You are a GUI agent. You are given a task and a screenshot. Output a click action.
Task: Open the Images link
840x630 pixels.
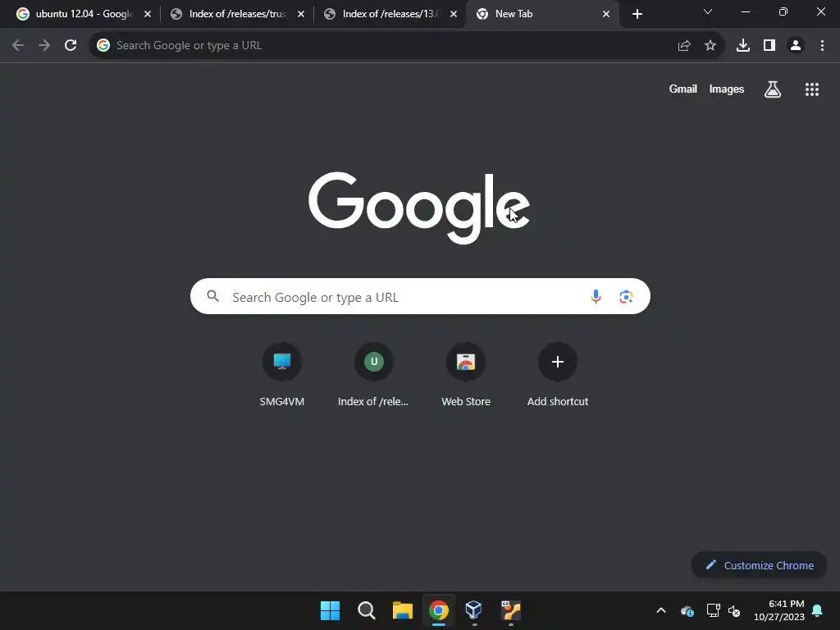pyautogui.click(x=727, y=89)
